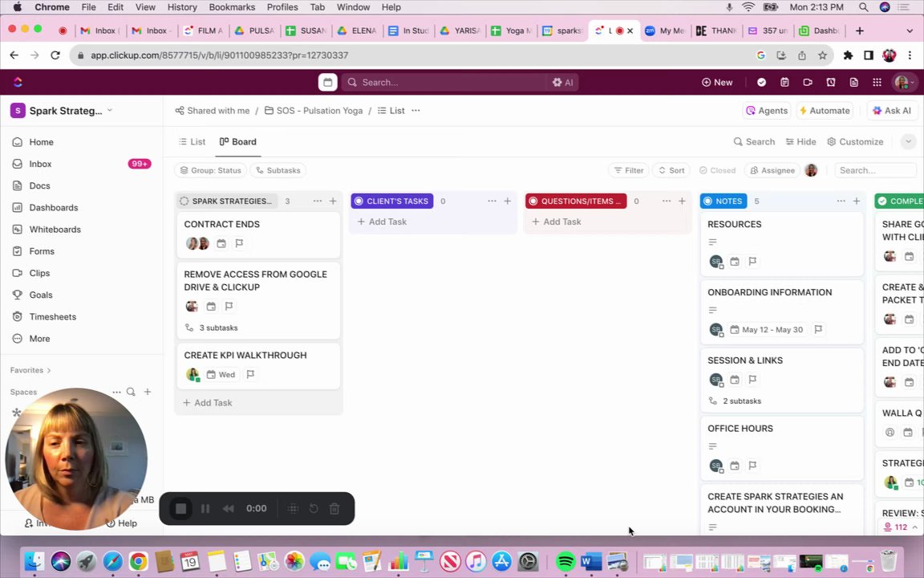
Task: Pause the screen recording
Action: coord(205,508)
